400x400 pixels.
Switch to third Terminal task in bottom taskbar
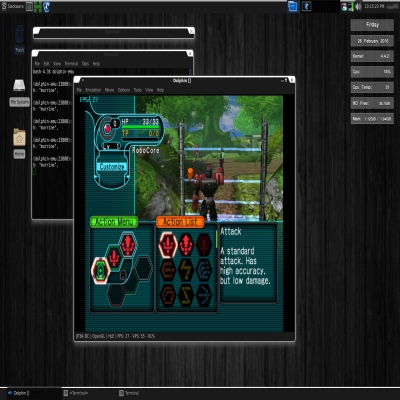pyautogui.click(x=129, y=393)
